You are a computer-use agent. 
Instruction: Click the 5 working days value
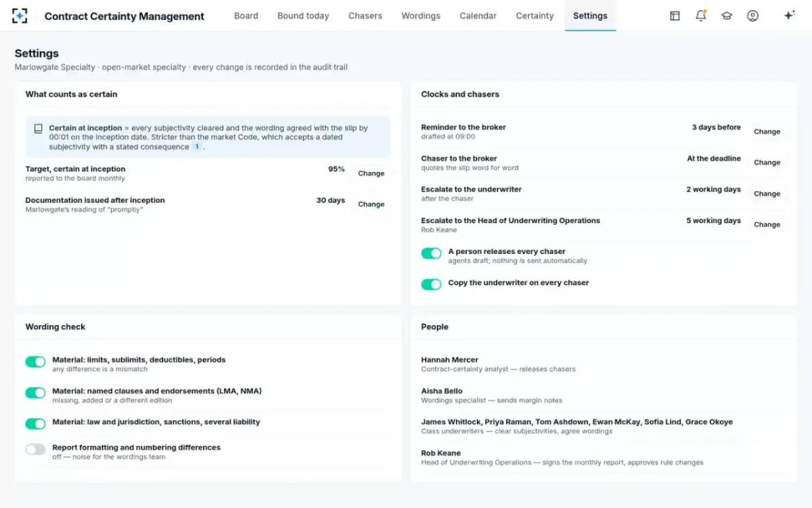point(714,221)
